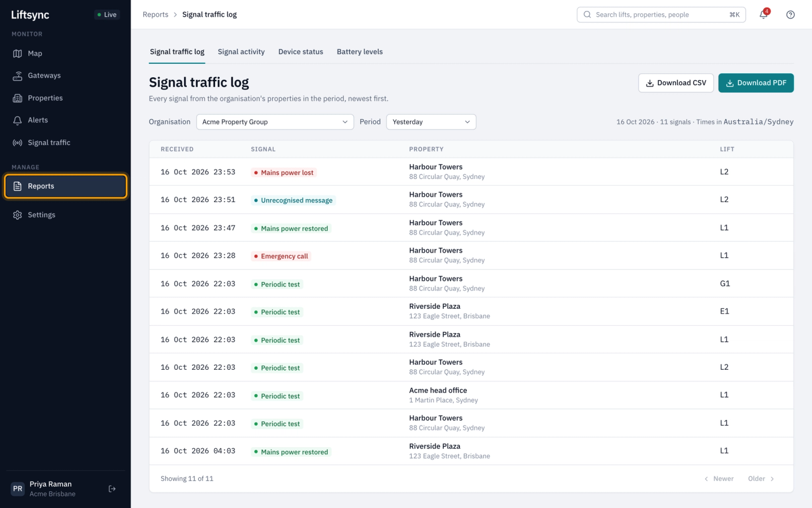Click the Settings gear icon

pos(17,215)
